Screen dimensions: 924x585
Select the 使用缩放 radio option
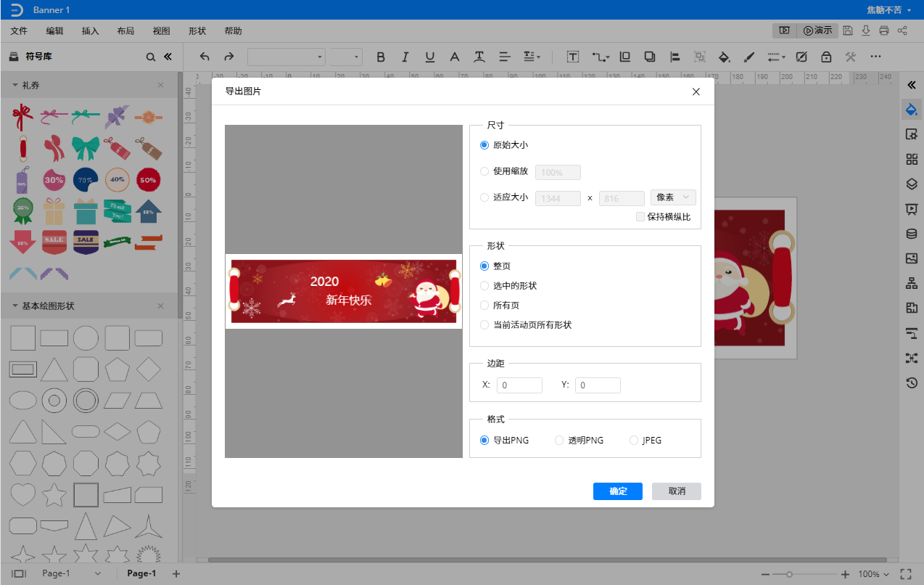coord(484,172)
